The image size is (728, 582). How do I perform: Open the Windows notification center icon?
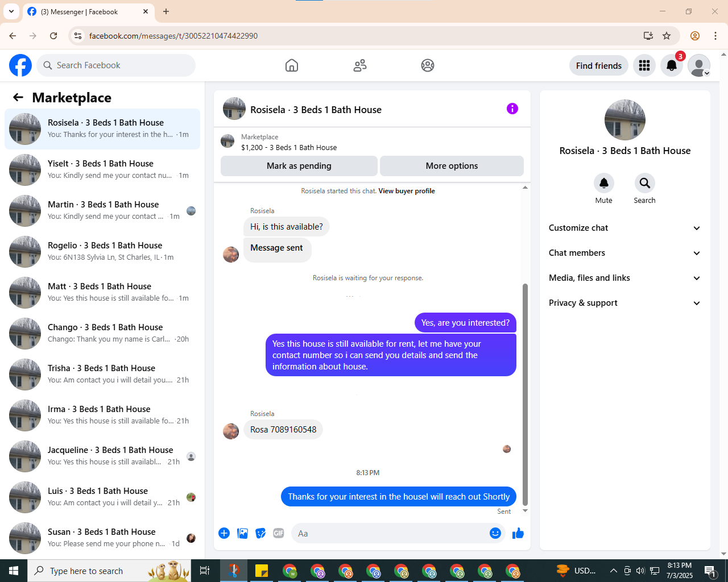[710, 571]
